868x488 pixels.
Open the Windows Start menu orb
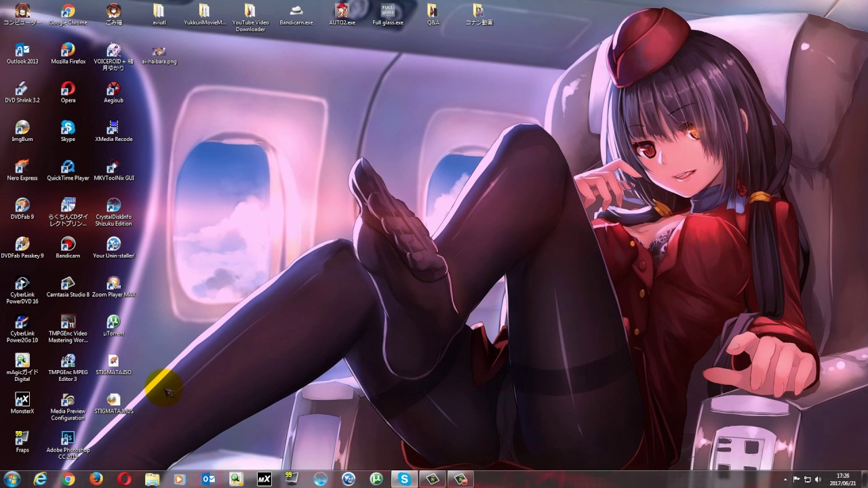tap(12, 479)
